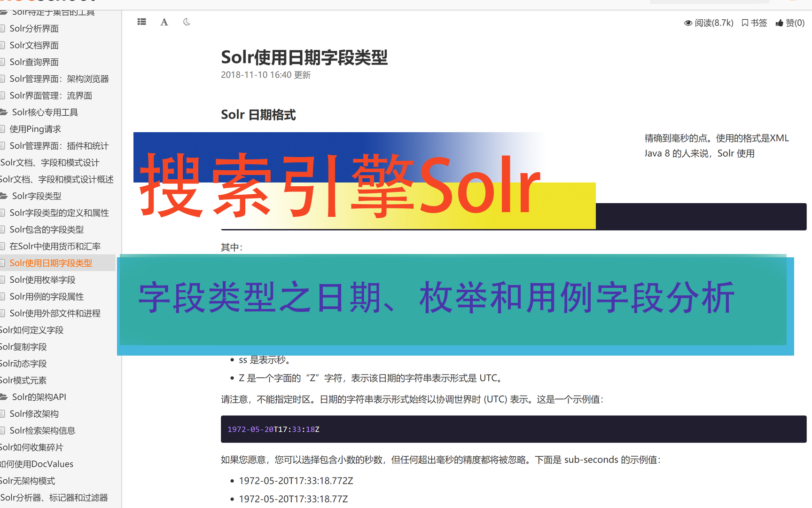Click the text 1972-05-20T17:33:18.77Z

pyautogui.click(x=293, y=499)
